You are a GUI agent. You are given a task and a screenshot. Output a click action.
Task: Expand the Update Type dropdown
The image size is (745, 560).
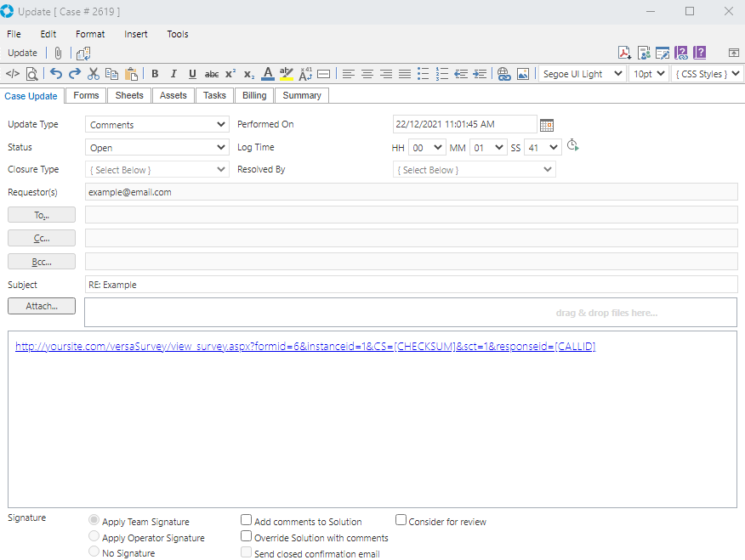[157, 125]
